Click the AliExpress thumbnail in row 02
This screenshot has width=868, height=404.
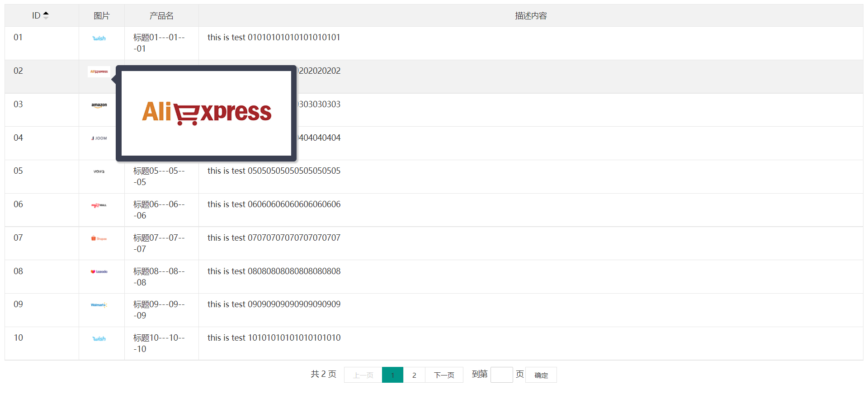pyautogui.click(x=99, y=71)
